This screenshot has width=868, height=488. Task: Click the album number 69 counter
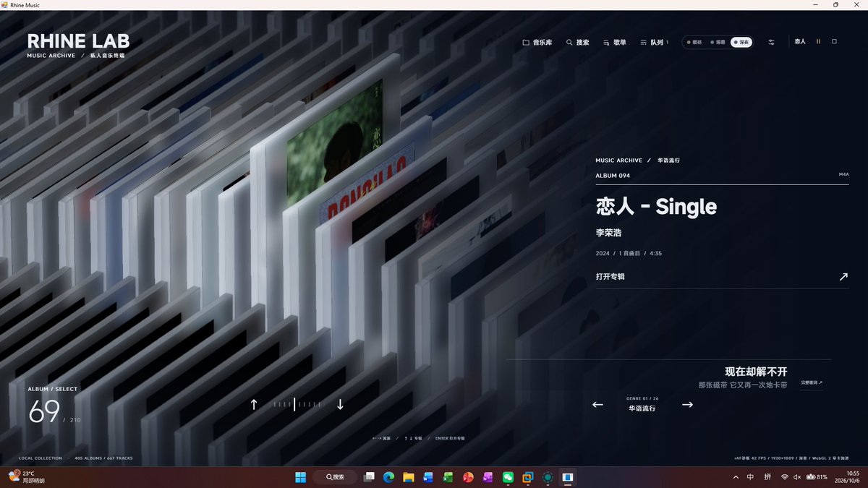coord(44,411)
